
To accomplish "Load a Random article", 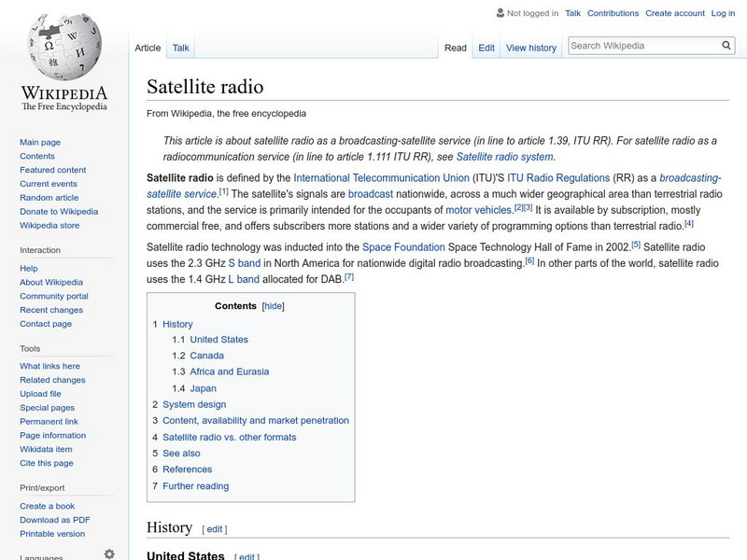I will (49, 197).
